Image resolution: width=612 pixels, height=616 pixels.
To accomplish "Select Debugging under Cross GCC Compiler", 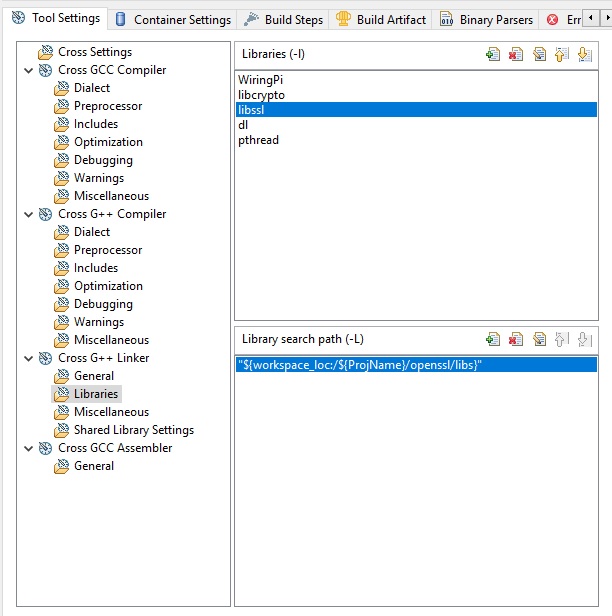I will pos(103,160).
